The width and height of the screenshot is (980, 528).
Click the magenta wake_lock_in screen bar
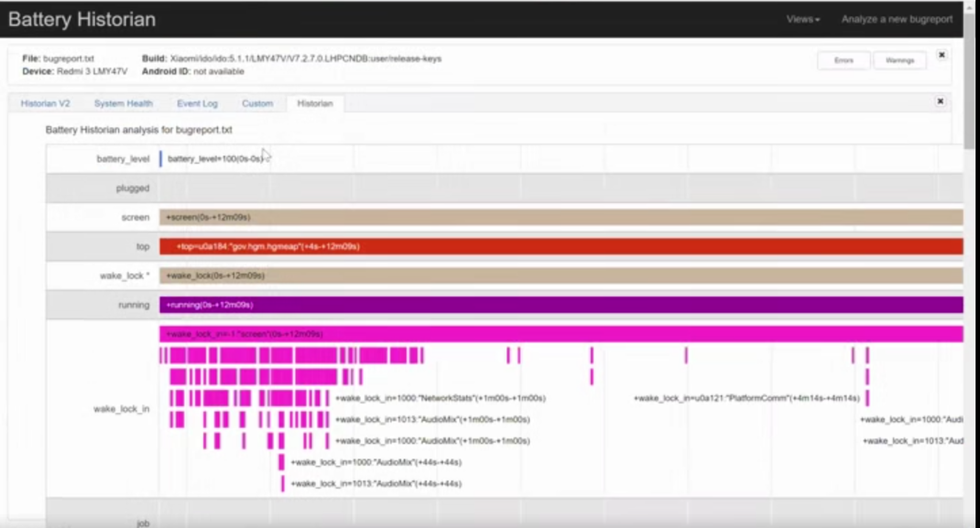[x=561, y=334]
